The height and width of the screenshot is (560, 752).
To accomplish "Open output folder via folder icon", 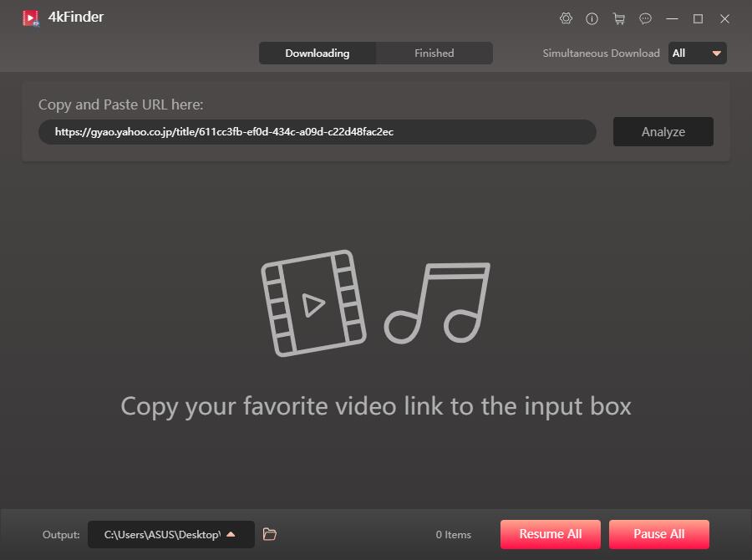I will pos(269,534).
